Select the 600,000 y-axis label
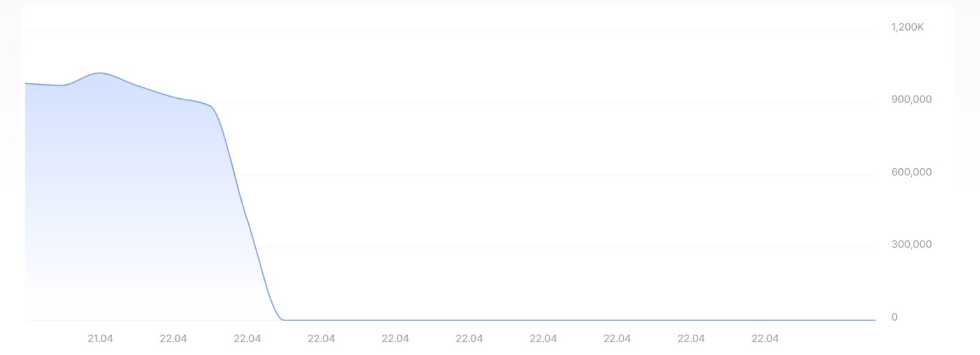 [x=911, y=172]
